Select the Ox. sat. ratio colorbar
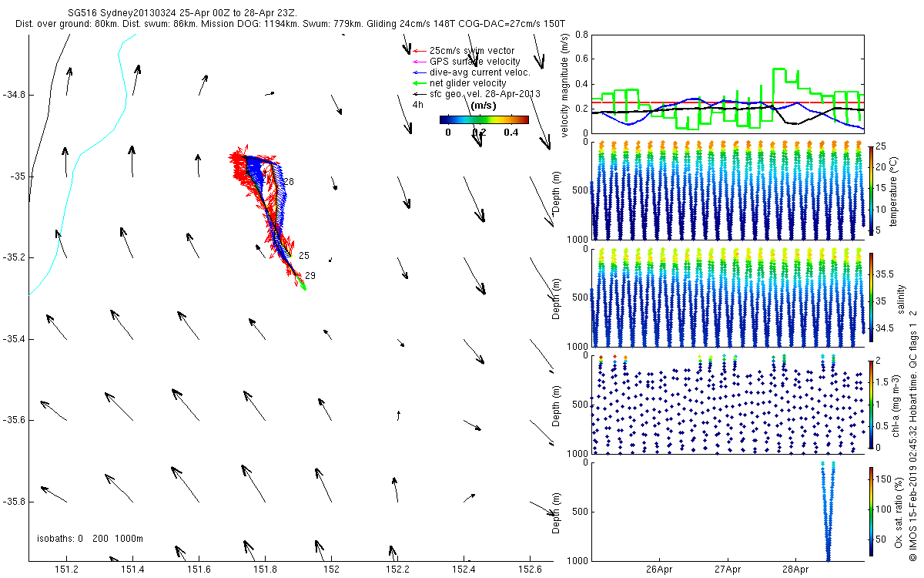Image resolution: width=924 pixels, height=578 pixels. click(870, 510)
